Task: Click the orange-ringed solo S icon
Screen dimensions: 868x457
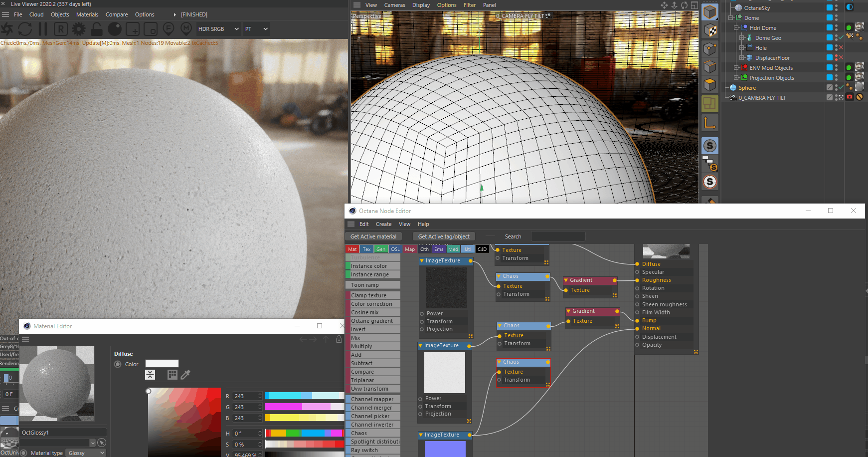Action: [710, 182]
